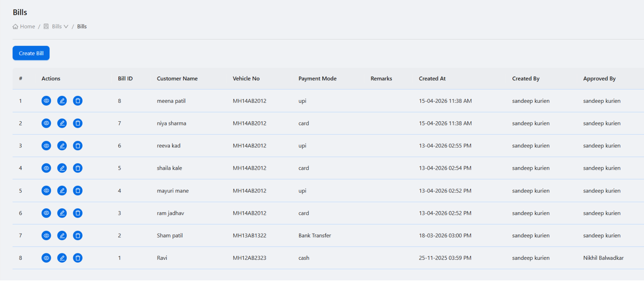
Task: Click vehicle number MH13AB1322
Action: pos(250,235)
